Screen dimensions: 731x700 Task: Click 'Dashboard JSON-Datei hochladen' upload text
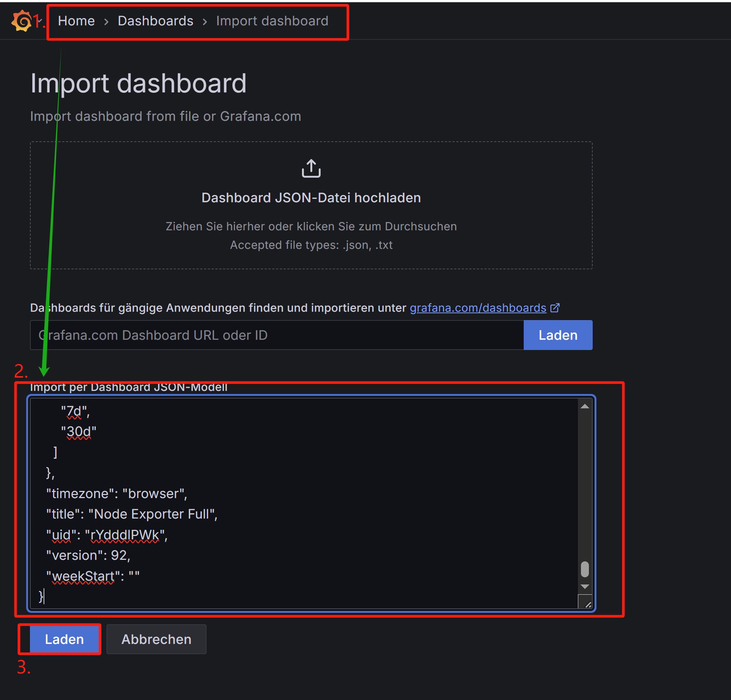point(311,198)
